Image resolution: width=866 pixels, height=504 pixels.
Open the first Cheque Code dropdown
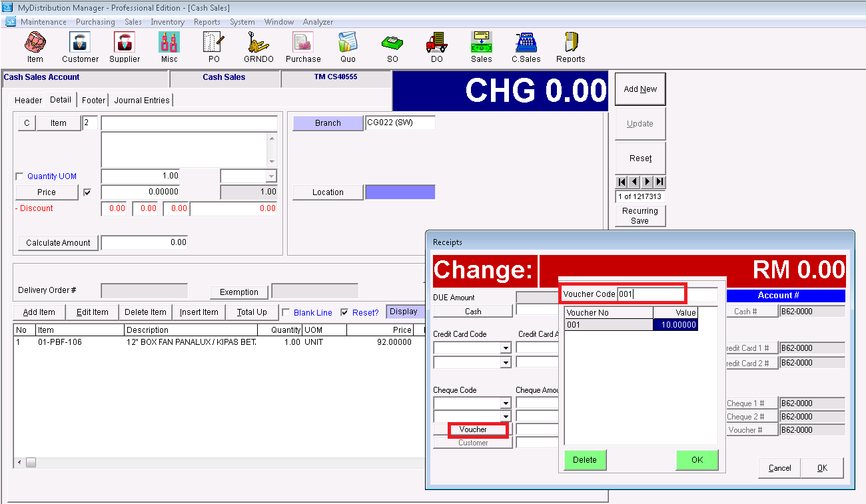click(506, 403)
